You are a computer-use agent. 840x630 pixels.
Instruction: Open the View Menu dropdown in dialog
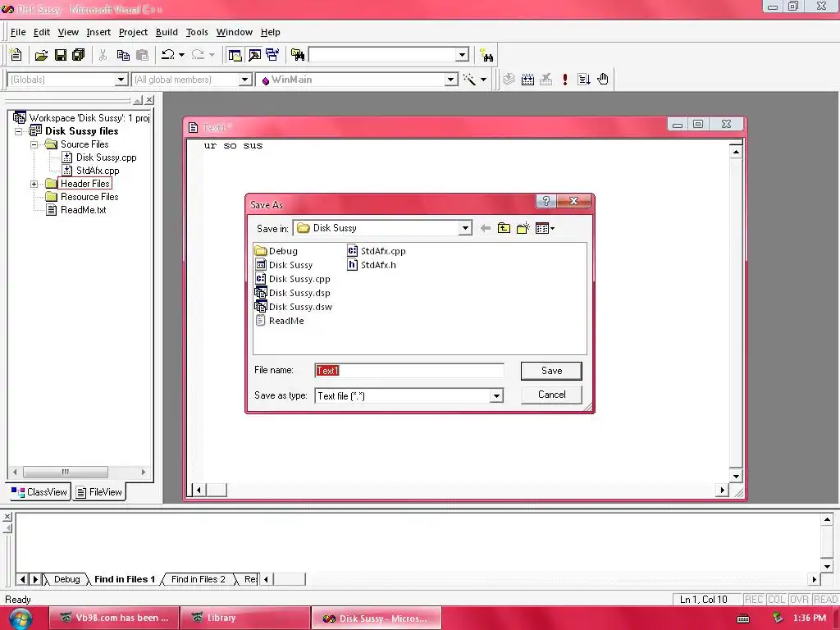pyautogui.click(x=545, y=228)
